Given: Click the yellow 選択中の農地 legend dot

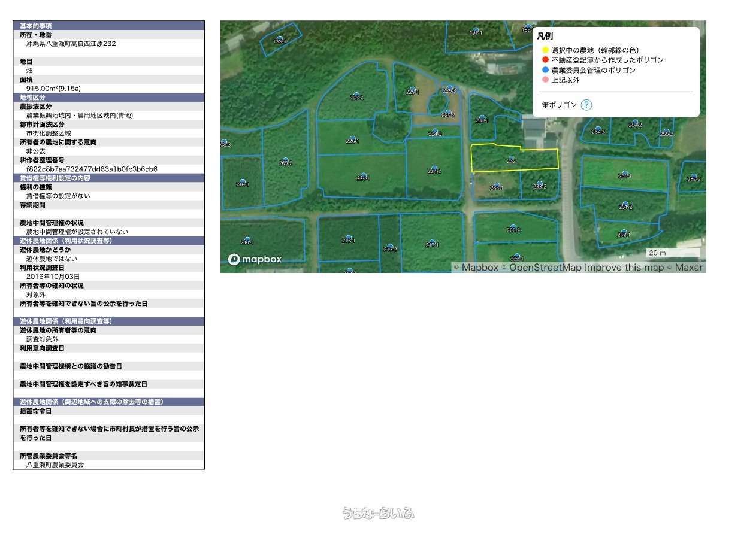Looking at the screenshot, I should pos(545,50).
